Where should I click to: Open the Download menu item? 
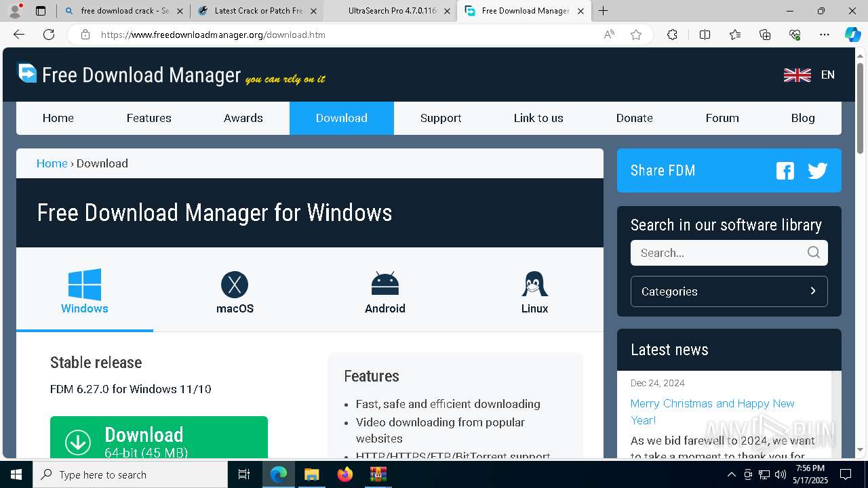(x=342, y=118)
